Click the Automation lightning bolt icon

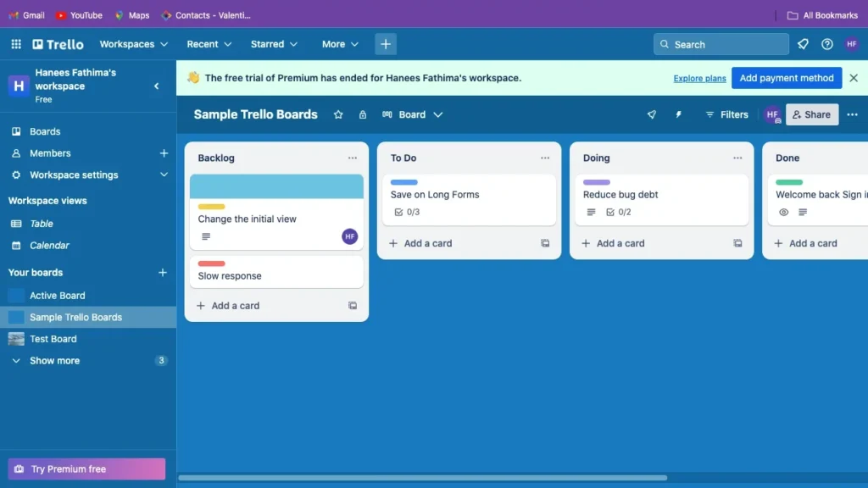click(678, 114)
